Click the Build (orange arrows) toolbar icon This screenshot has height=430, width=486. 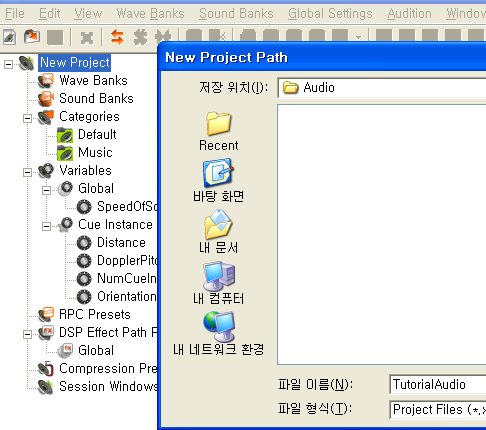117,37
